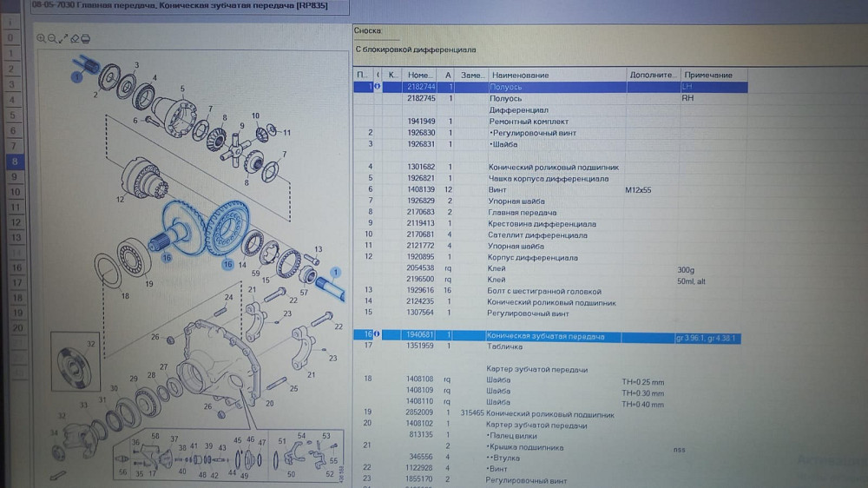Select the Полуось RH row 2182745
This screenshot has width=868, height=488.
point(521,99)
